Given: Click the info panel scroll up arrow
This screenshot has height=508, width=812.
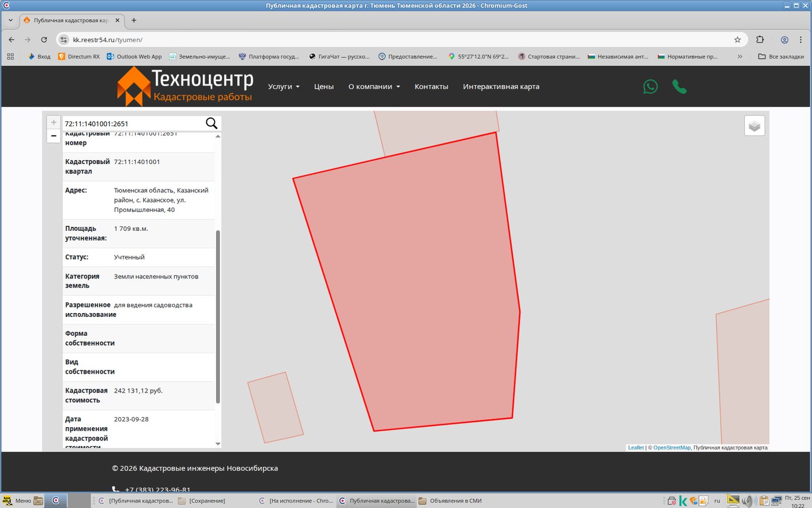Looking at the screenshot, I should pyautogui.click(x=218, y=136).
